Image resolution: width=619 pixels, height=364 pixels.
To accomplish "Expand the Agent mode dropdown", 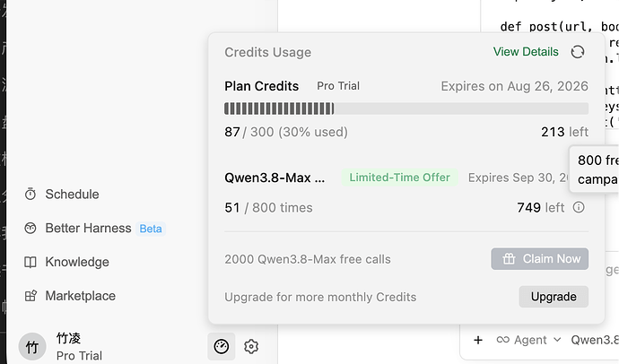I will coord(529,340).
